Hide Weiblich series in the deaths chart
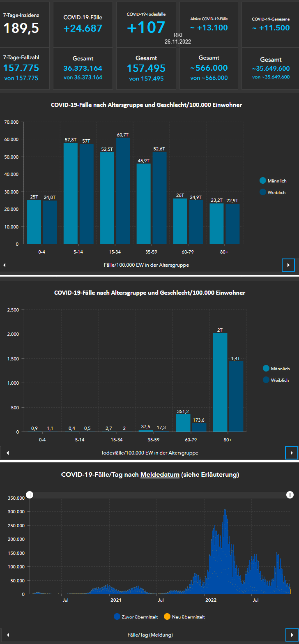Image resolution: width=299 pixels, height=644 pixels. tap(276, 380)
